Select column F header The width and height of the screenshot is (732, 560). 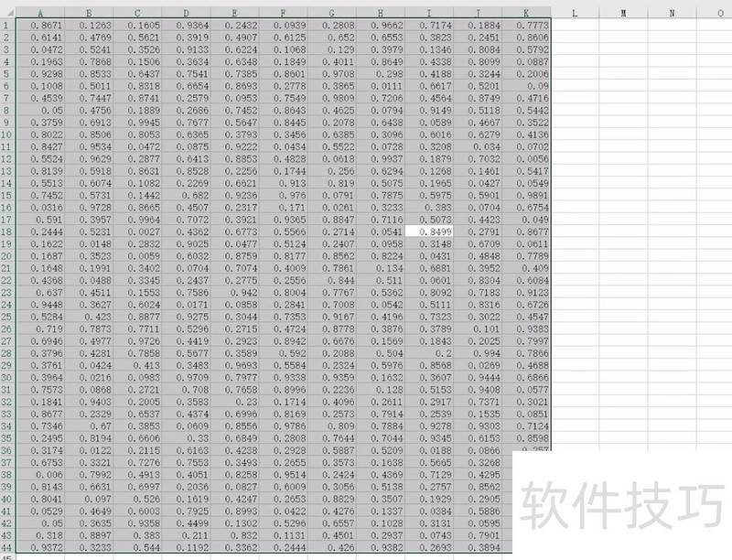click(x=283, y=13)
